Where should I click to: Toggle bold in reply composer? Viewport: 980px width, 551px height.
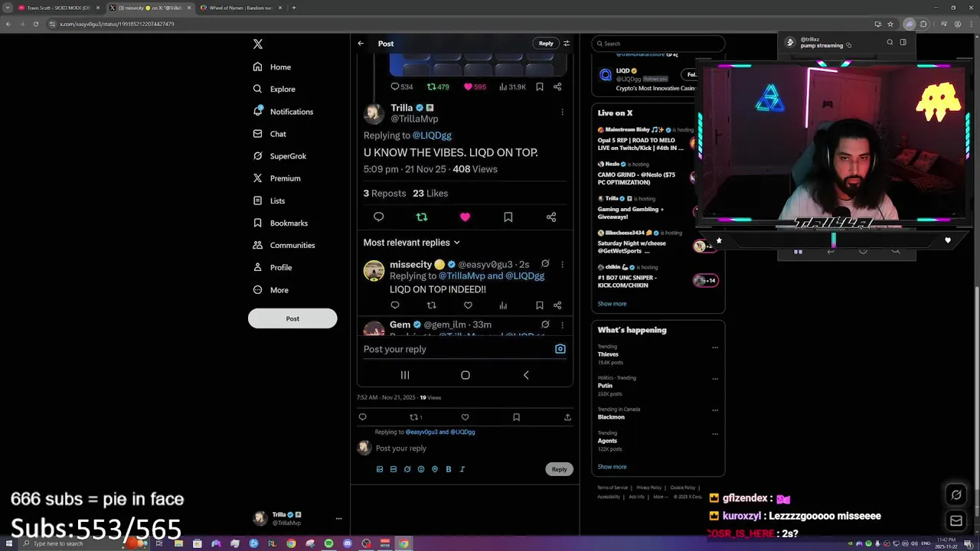click(x=449, y=469)
